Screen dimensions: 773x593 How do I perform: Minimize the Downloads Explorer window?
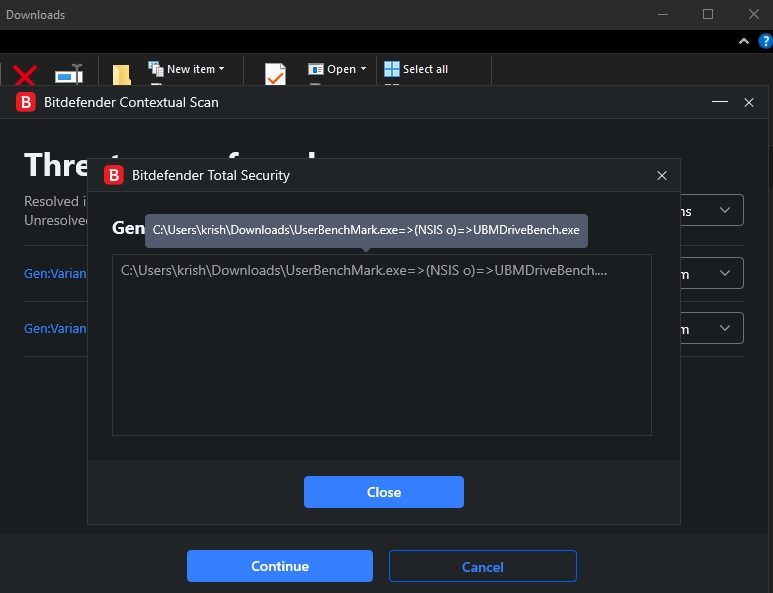(x=663, y=14)
